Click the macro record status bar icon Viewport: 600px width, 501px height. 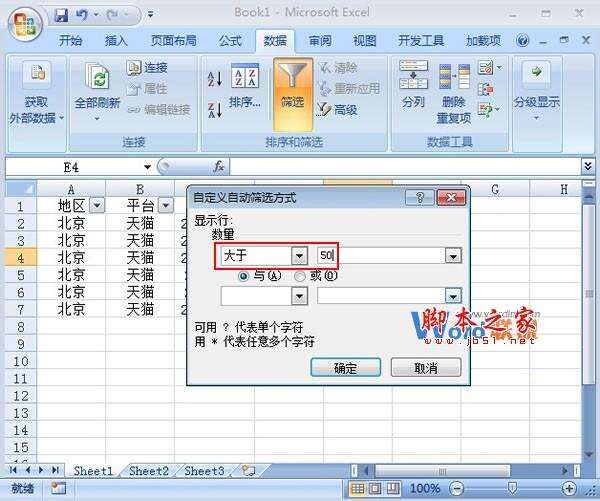pyautogui.click(x=59, y=488)
